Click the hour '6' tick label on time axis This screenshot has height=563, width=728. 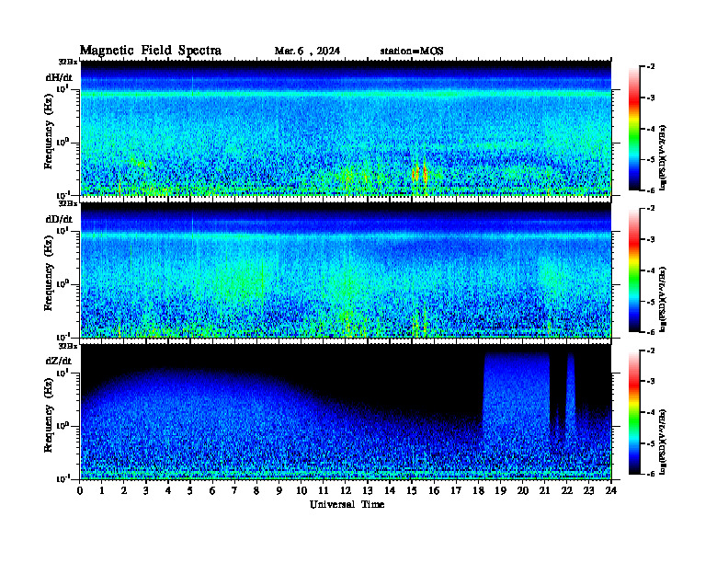click(212, 491)
